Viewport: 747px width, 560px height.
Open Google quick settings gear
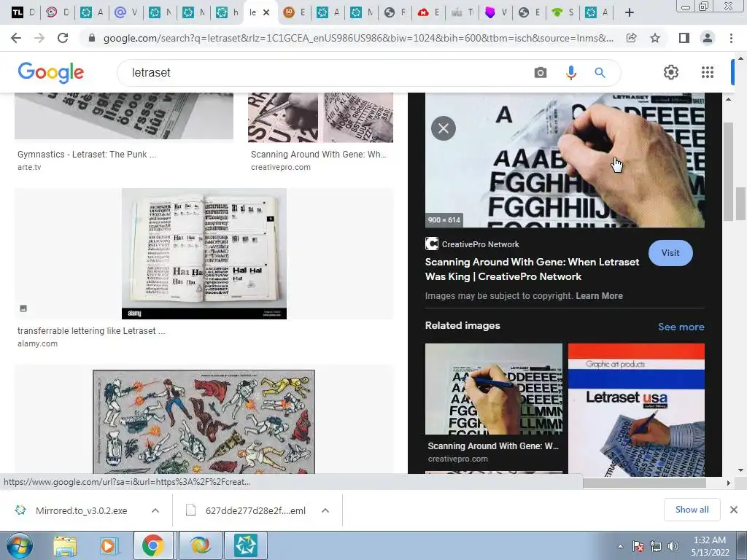tap(671, 72)
